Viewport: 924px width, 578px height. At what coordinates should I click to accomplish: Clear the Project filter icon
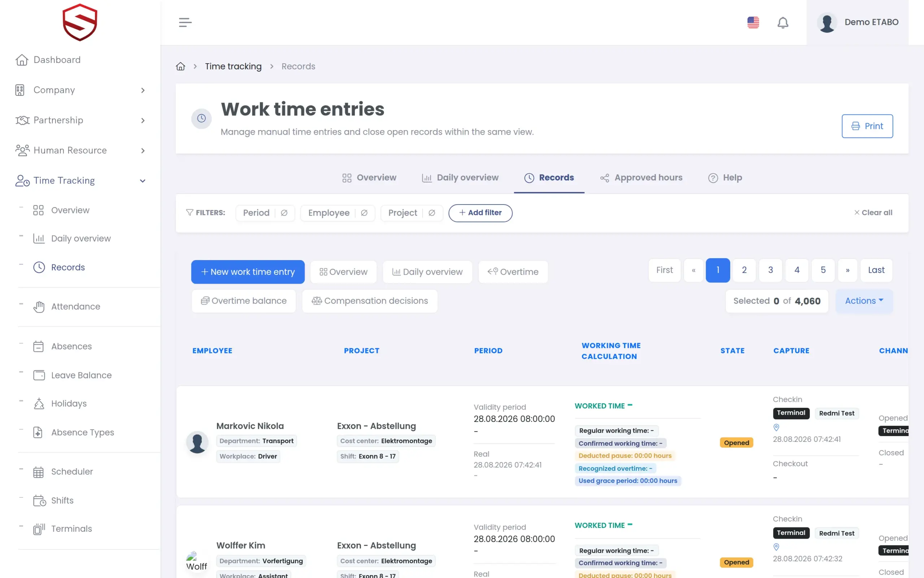click(432, 212)
